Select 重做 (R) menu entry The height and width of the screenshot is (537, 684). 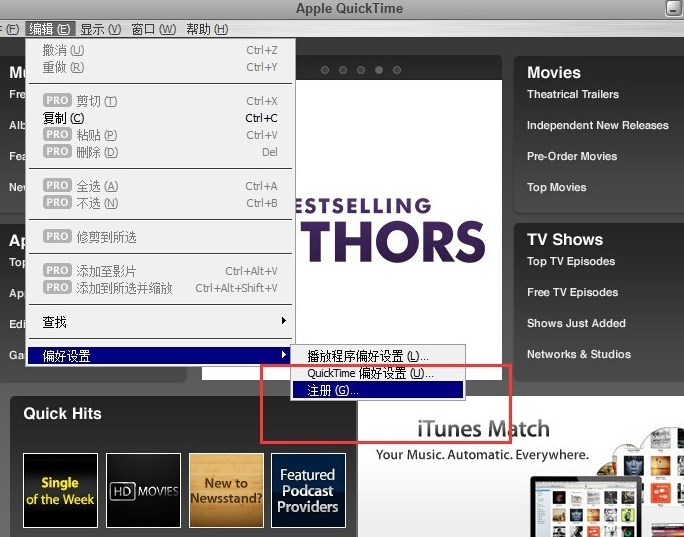point(161,67)
